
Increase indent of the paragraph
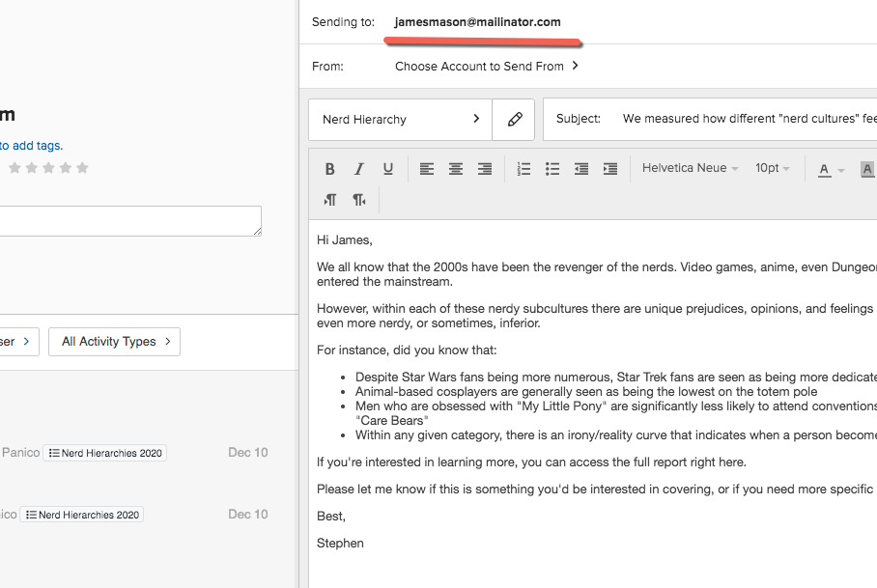(x=610, y=169)
